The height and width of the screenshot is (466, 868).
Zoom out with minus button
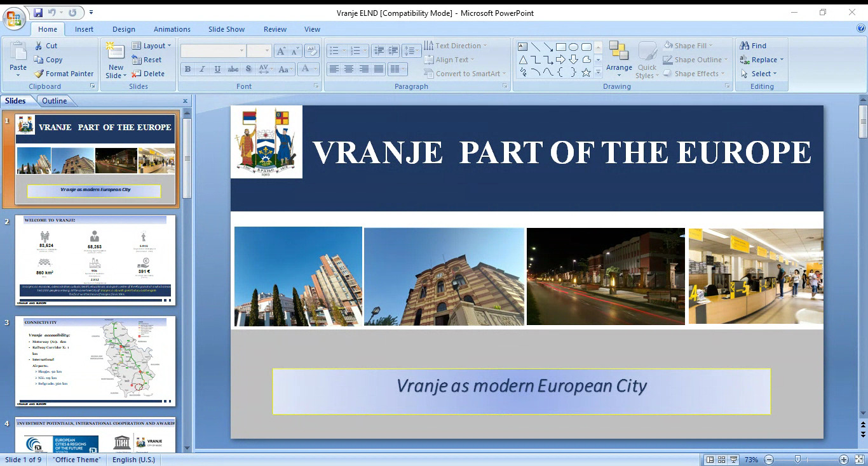(x=769, y=460)
